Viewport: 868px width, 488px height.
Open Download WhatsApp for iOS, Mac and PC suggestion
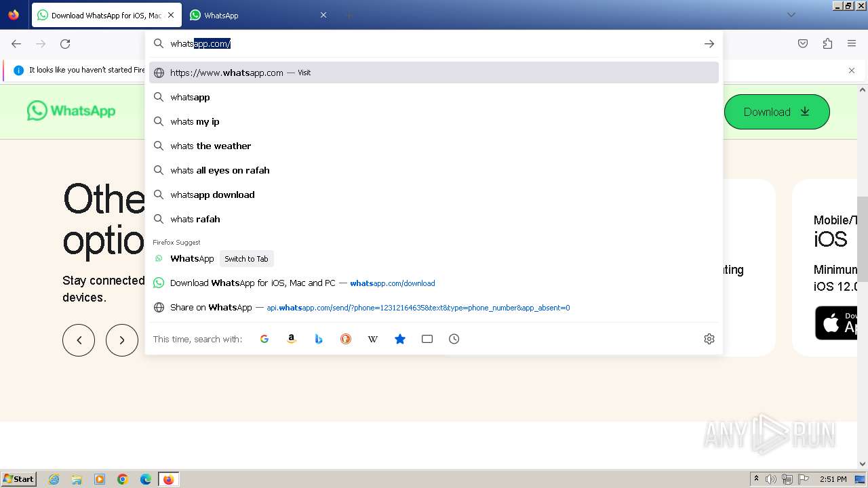(434, 283)
